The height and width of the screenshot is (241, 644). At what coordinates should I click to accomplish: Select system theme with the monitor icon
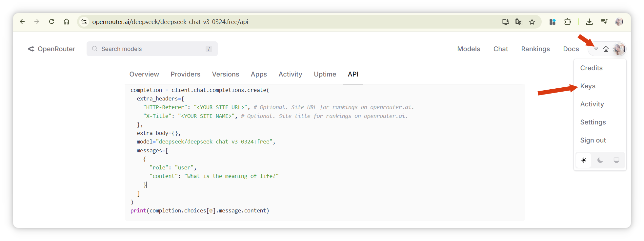click(x=616, y=160)
